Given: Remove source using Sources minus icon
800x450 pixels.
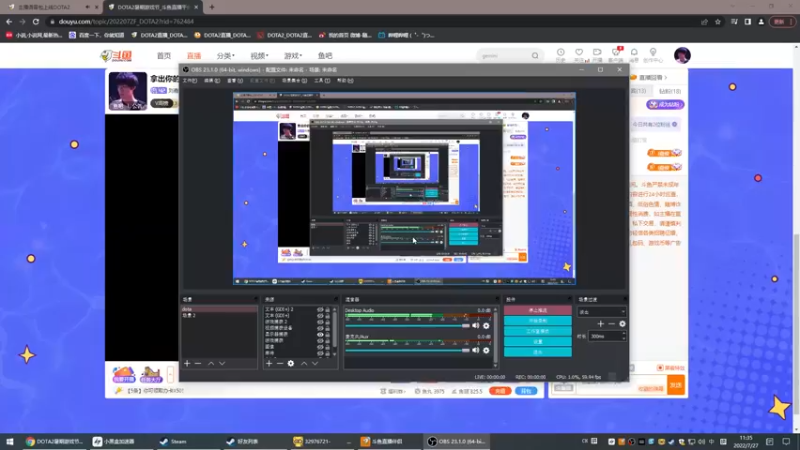Looking at the screenshot, I should tap(280, 363).
